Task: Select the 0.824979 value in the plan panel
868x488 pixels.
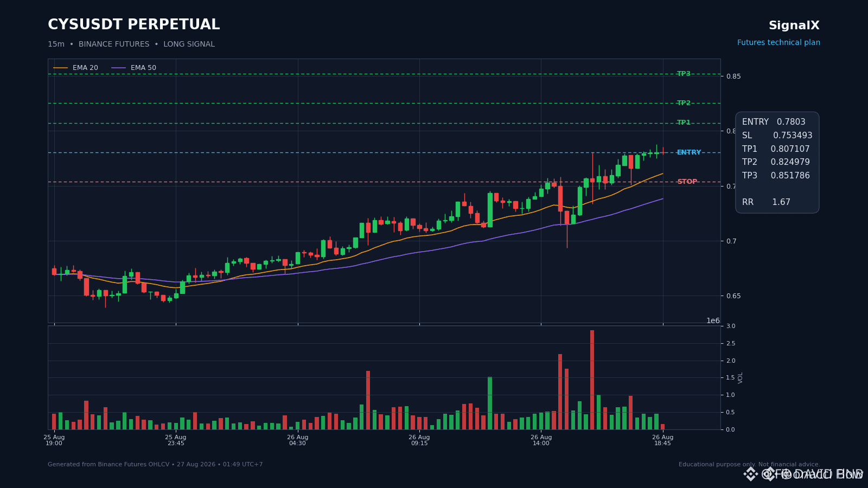Action: 790,162
